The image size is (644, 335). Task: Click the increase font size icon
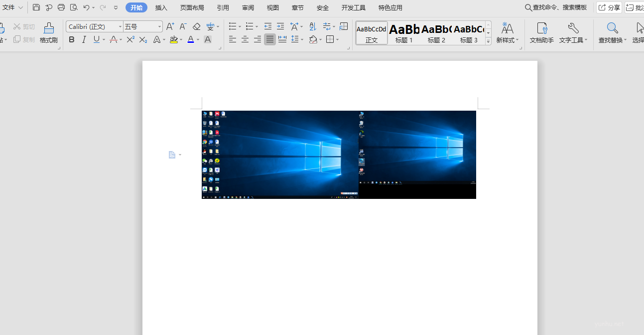(x=170, y=26)
